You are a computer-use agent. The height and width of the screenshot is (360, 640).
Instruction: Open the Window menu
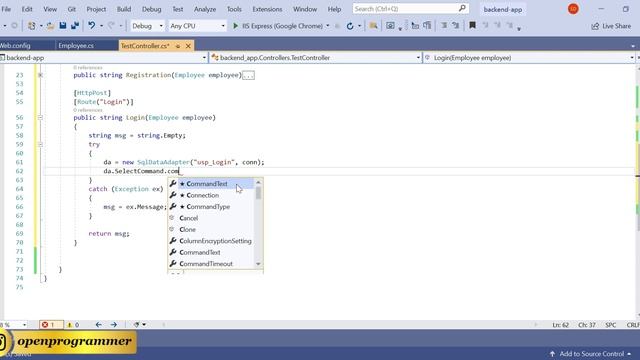(304, 9)
